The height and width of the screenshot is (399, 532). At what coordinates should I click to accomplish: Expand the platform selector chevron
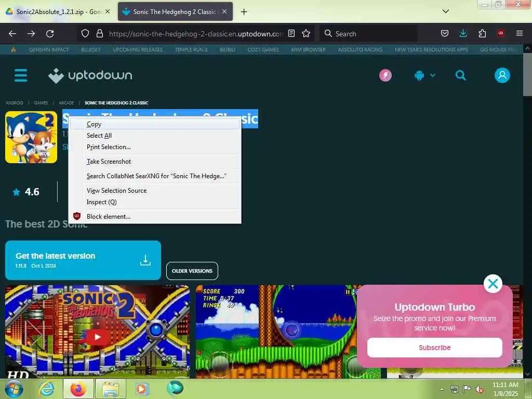click(433, 75)
